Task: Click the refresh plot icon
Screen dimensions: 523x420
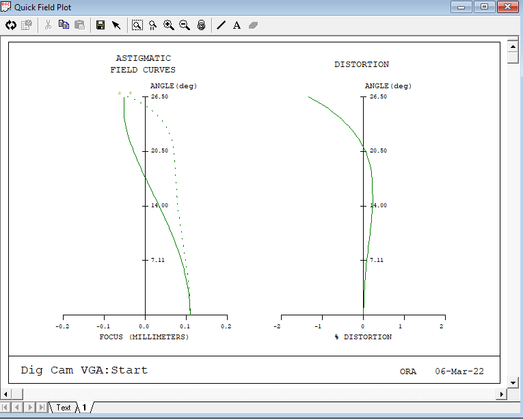Action: tap(10, 25)
